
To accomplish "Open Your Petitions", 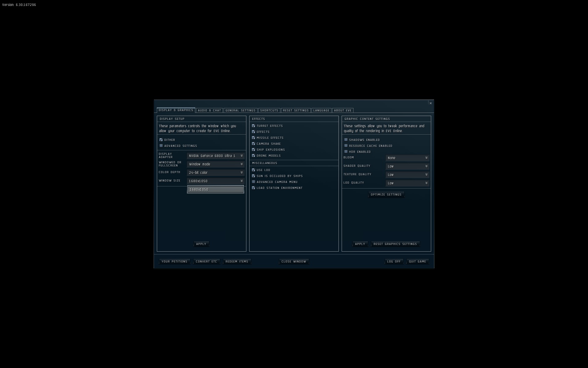I will 174,262.
